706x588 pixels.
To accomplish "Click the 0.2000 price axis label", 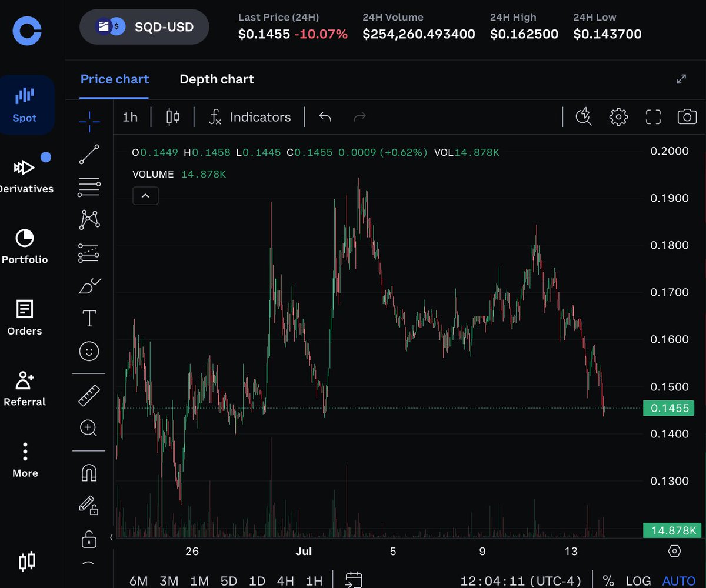I will coord(669,151).
